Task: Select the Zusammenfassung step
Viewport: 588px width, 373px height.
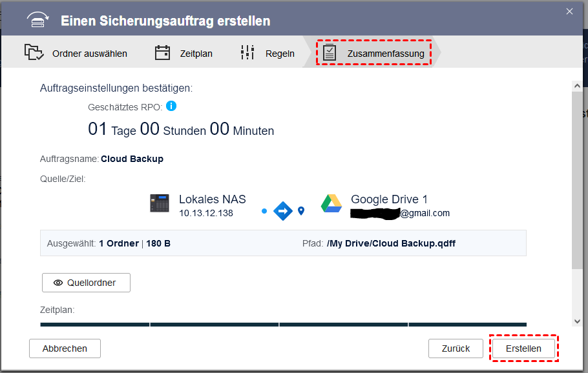Action: [373, 53]
